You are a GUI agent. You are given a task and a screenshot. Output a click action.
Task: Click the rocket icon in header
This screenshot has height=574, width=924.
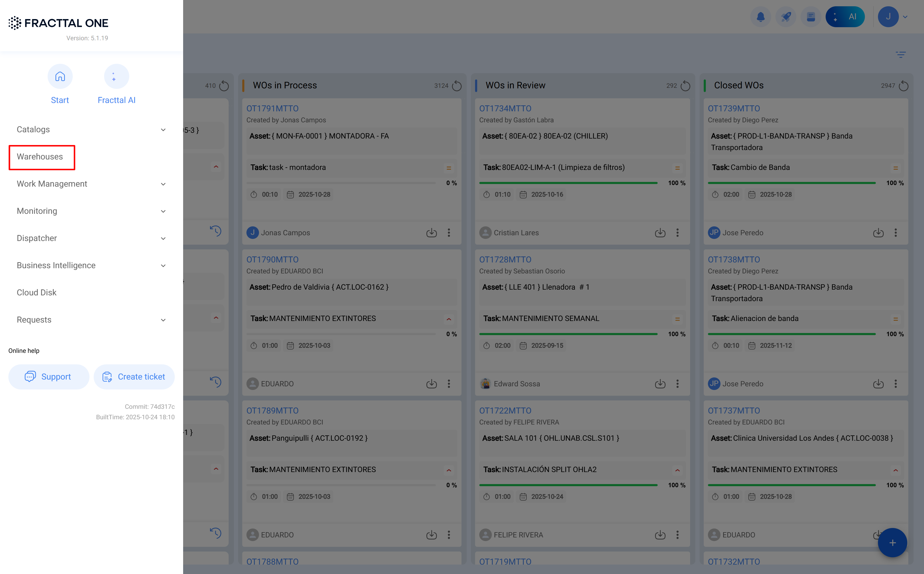click(785, 17)
